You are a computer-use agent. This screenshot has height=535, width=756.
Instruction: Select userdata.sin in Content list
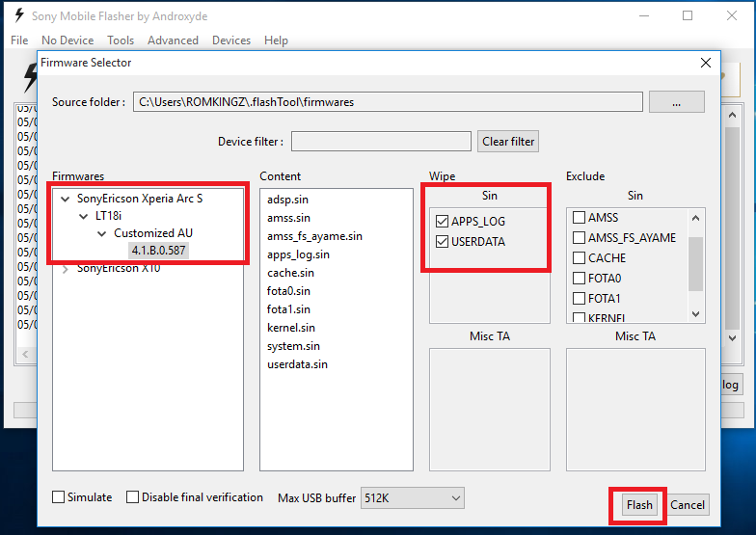[x=297, y=364]
